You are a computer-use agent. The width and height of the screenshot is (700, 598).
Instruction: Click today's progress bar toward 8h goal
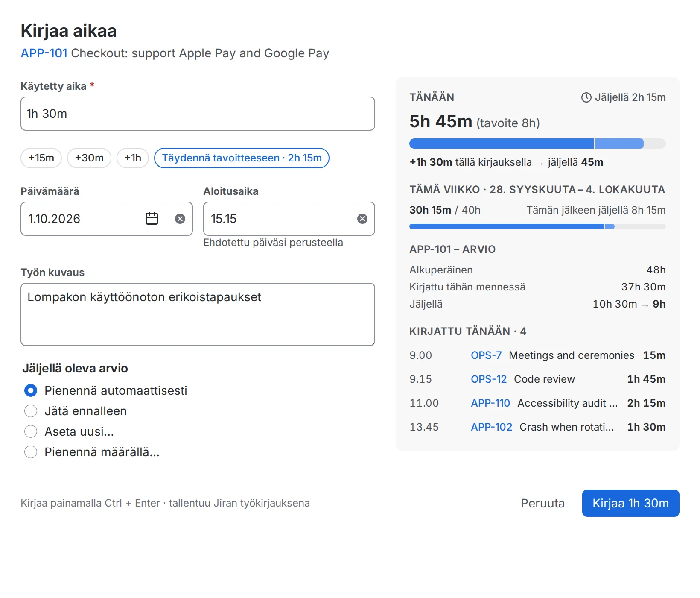[537, 144]
